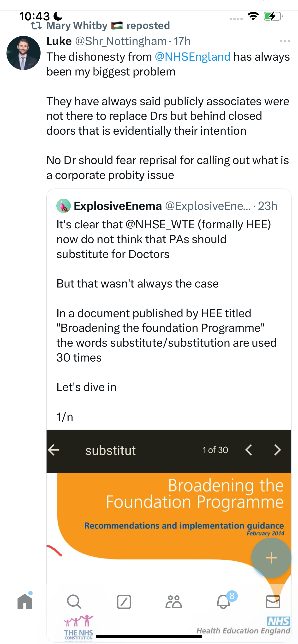
Task: Tap the repost icon beside Mary Whitby
Action: coord(36,25)
